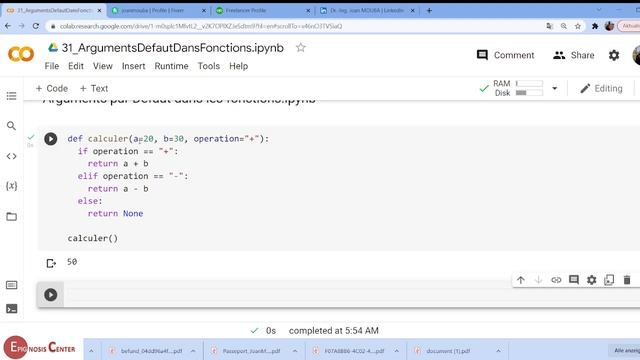Move cell up arrow icon

pyautogui.click(x=521, y=280)
